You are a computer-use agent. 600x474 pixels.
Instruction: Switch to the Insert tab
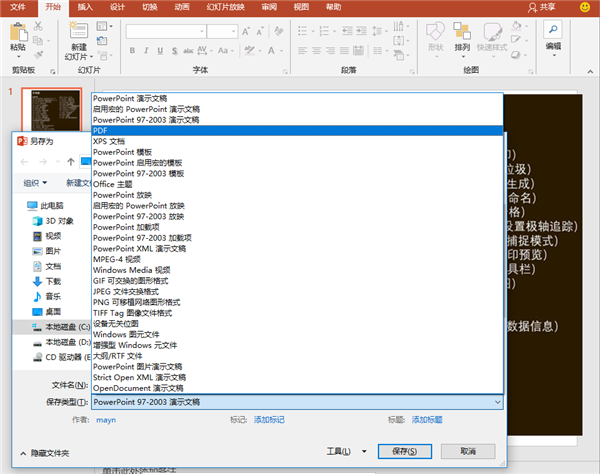(x=85, y=7)
